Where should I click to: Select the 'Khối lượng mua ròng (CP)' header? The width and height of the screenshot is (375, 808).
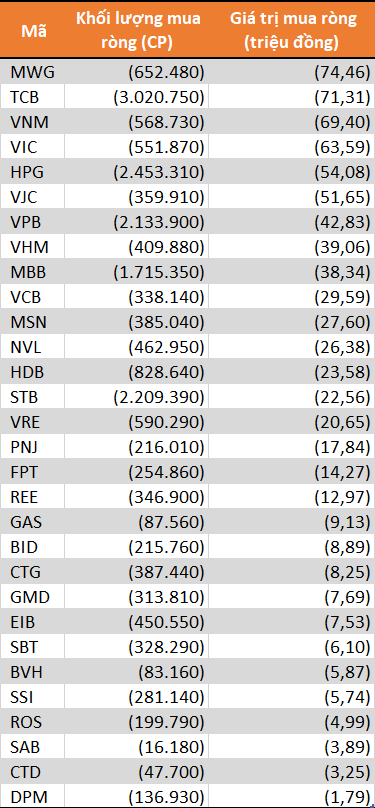click(x=137, y=30)
